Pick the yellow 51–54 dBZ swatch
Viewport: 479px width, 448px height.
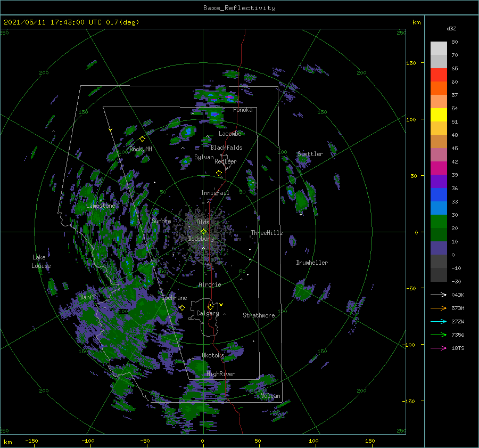439,115
